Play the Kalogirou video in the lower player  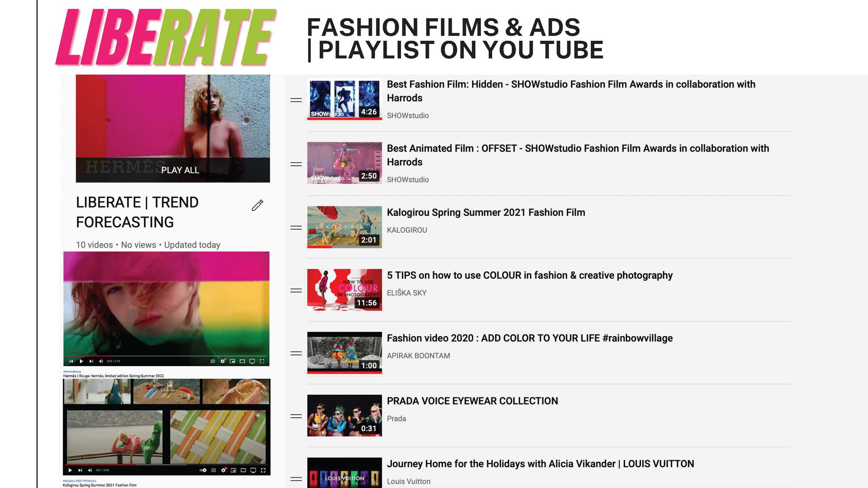70,470
